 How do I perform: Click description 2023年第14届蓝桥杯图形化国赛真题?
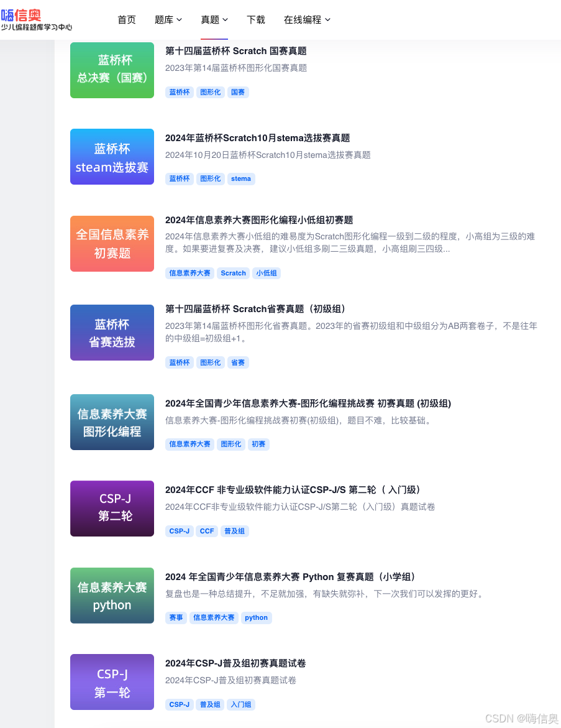coord(236,68)
